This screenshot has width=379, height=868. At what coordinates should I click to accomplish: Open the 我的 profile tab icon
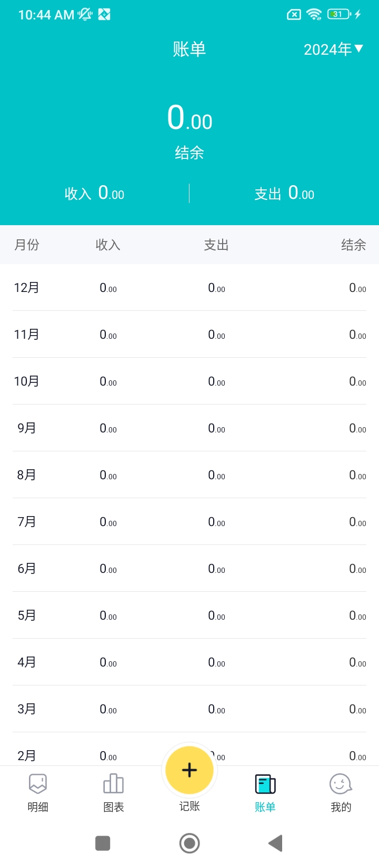point(341,784)
